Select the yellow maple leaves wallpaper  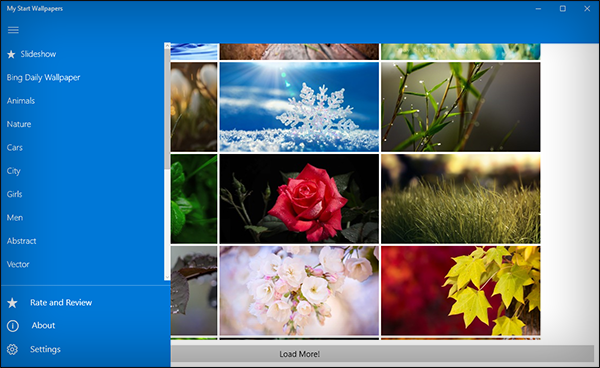coord(461,291)
